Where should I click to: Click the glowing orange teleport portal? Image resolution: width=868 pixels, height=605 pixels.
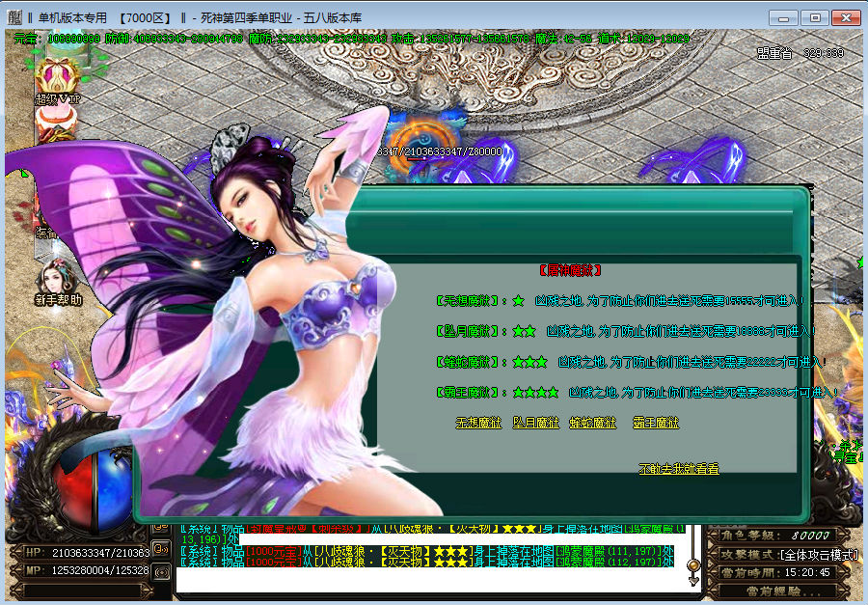click(421, 139)
